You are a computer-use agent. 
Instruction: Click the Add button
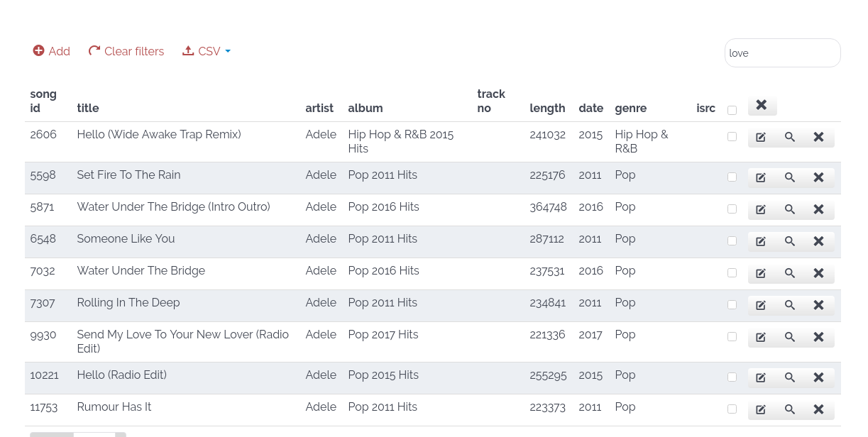52,51
